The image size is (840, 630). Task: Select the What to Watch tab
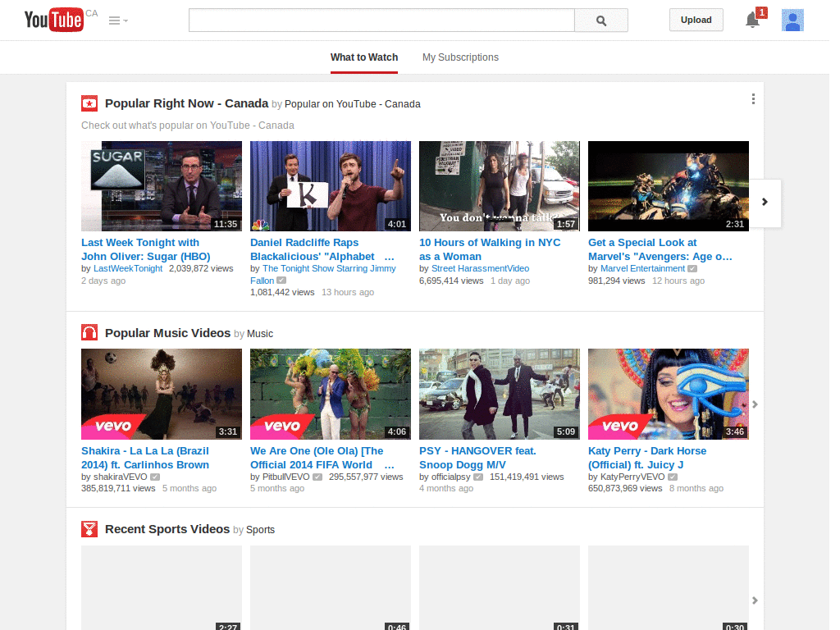pos(364,57)
